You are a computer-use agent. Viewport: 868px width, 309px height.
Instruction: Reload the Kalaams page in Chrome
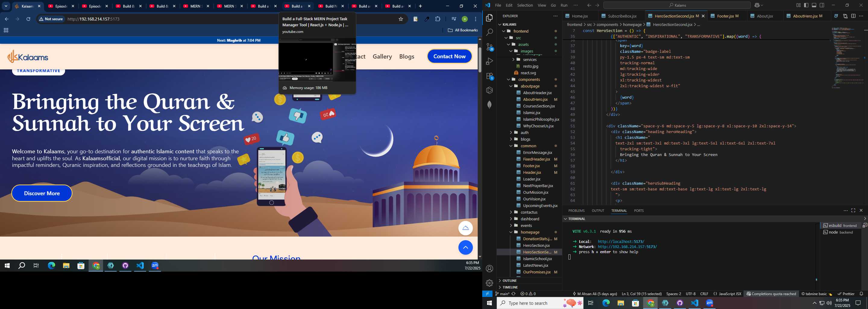coord(28,19)
